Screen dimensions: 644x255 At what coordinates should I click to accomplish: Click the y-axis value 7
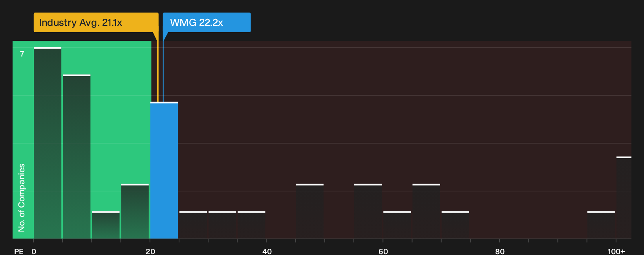click(22, 54)
